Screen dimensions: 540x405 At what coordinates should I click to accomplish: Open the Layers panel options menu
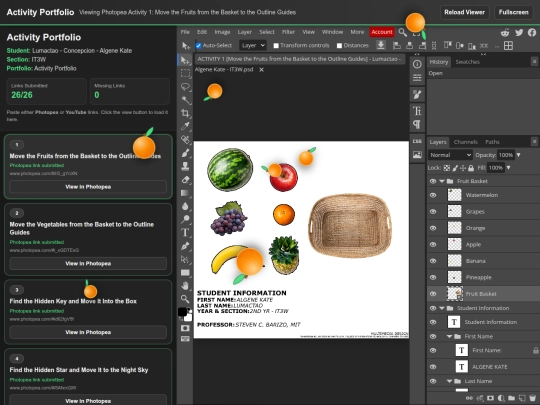[534, 142]
